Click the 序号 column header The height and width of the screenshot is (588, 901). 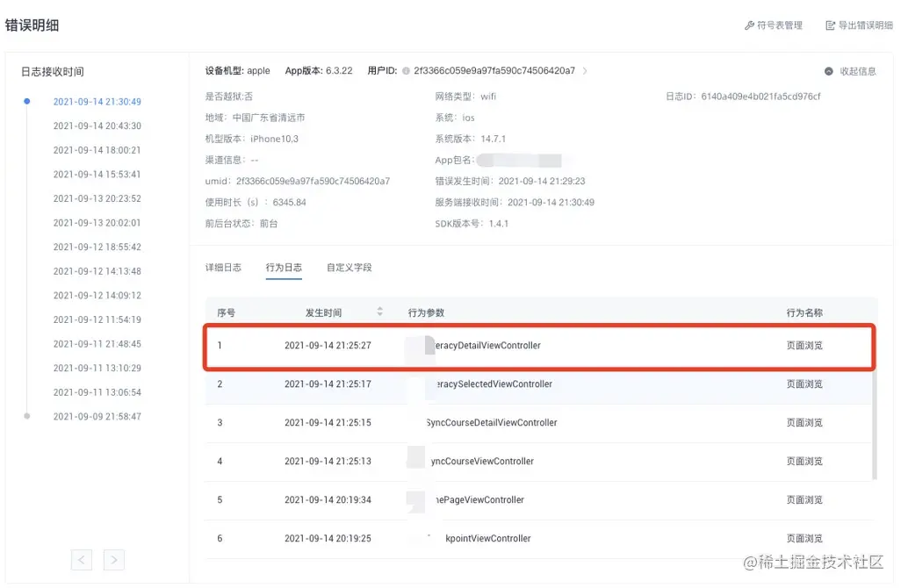pos(227,312)
